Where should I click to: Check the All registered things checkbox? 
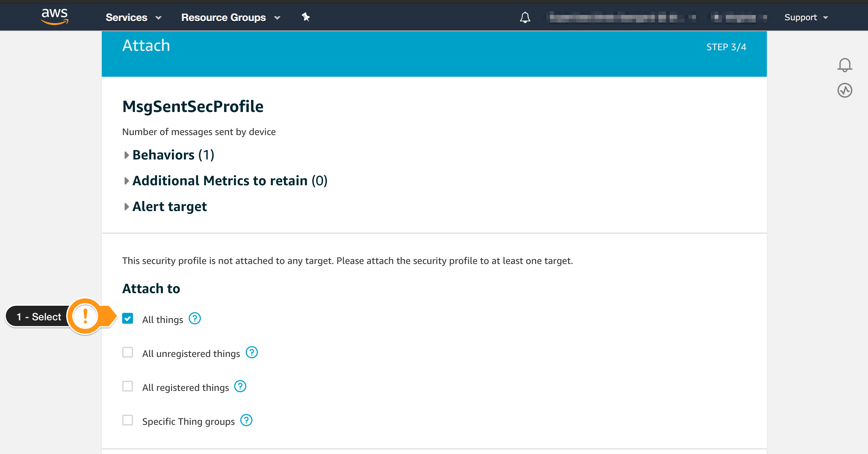point(128,386)
